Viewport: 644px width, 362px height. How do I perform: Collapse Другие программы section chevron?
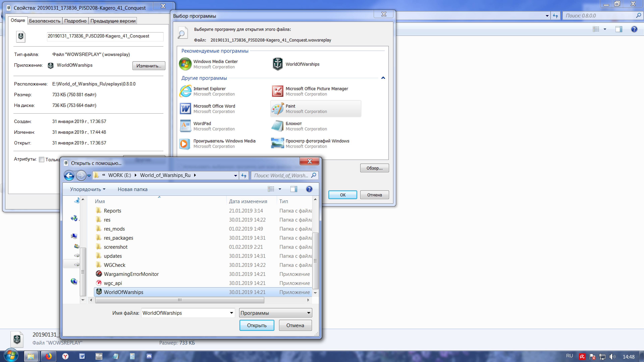pyautogui.click(x=383, y=78)
